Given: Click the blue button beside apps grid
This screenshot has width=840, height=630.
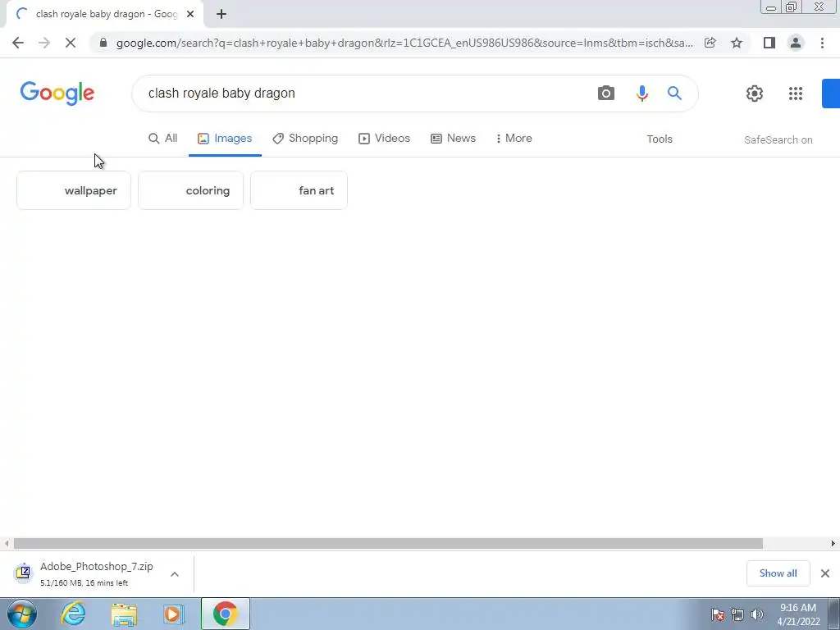Looking at the screenshot, I should pos(831,94).
